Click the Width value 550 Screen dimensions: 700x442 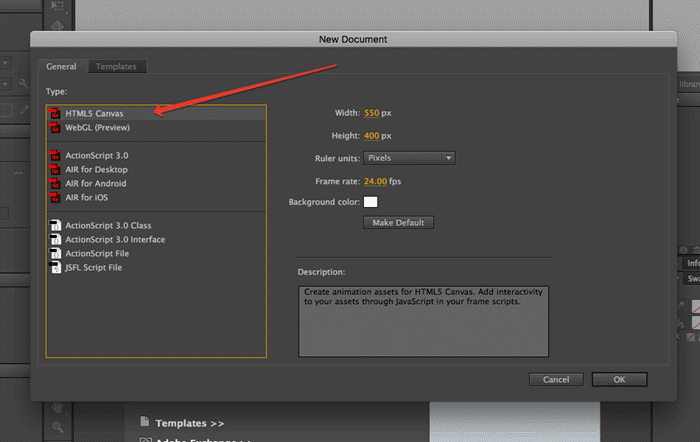click(371, 114)
